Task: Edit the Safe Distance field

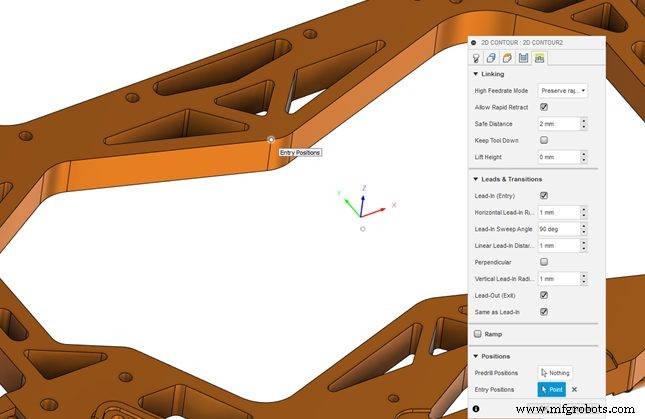Action: [559, 124]
